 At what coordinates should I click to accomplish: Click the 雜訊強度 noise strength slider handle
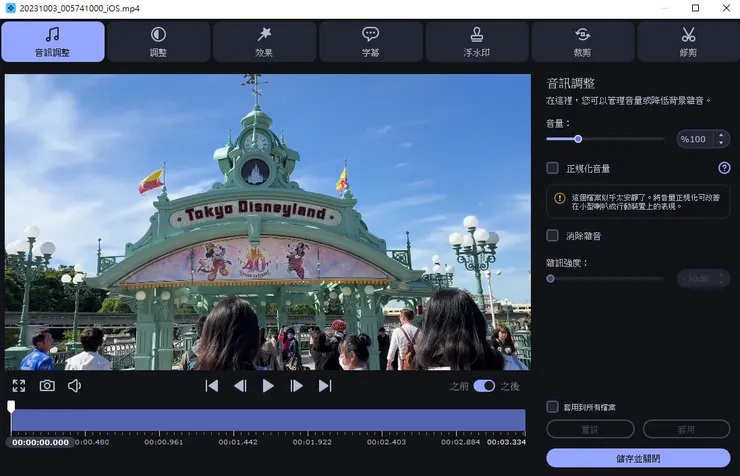click(x=550, y=278)
